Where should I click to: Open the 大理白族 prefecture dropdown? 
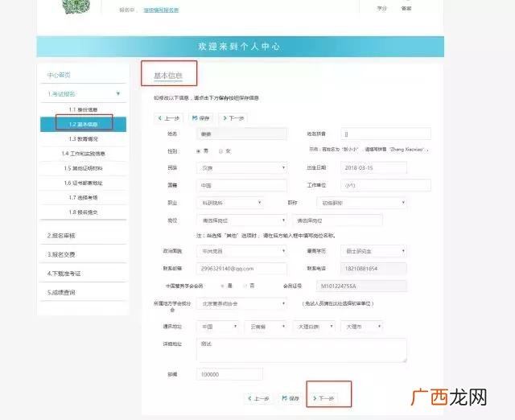[x=314, y=327]
